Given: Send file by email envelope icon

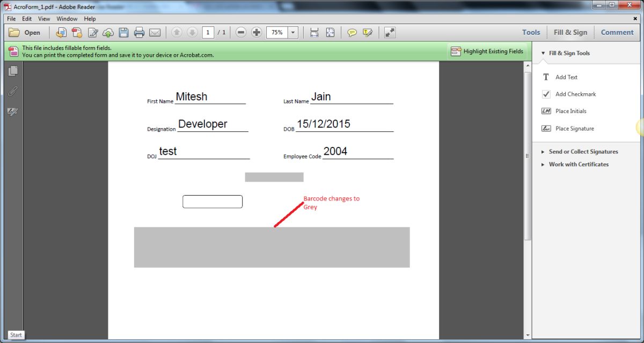Looking at the screenshot, I should (x=155, y=33).
